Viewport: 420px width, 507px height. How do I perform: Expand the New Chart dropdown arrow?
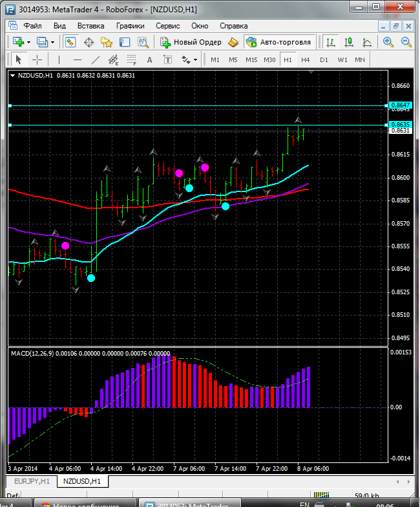click(28, 43)
